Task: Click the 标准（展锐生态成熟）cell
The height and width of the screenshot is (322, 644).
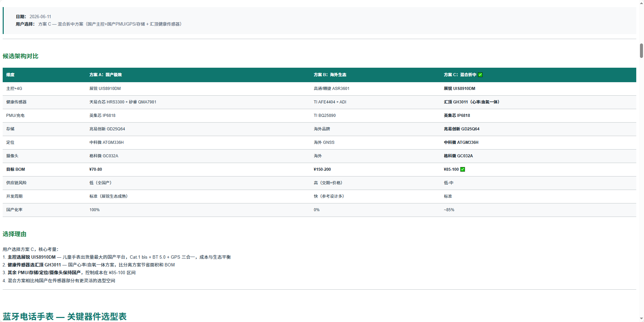Action: pyautogui.click(x=109, y=196)
